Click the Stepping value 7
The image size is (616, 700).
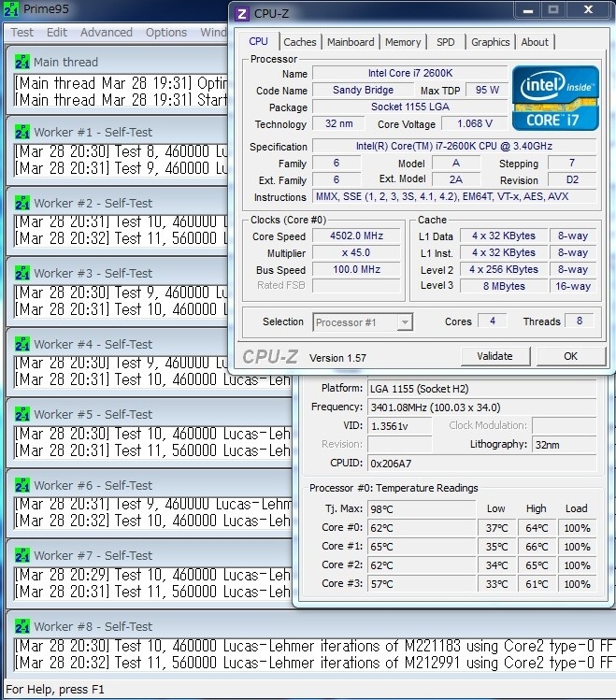572,163
